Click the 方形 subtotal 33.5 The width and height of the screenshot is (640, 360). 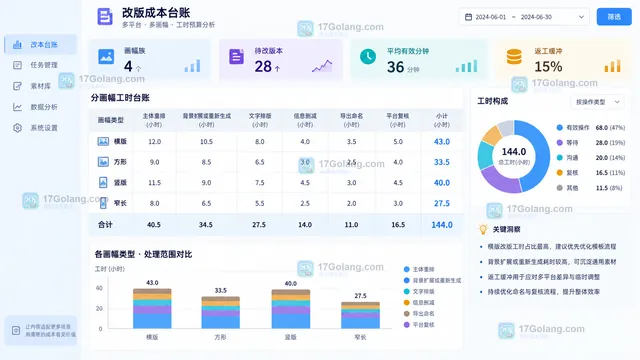442,162
